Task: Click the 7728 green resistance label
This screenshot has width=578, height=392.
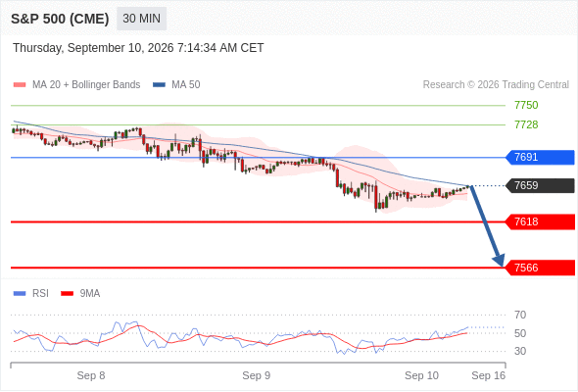Action: click(526, 124)
